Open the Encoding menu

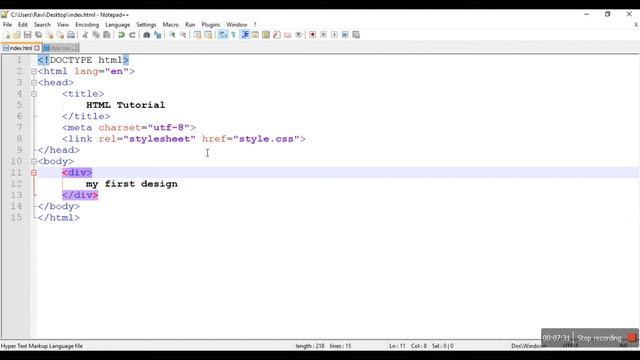point(87,25)
